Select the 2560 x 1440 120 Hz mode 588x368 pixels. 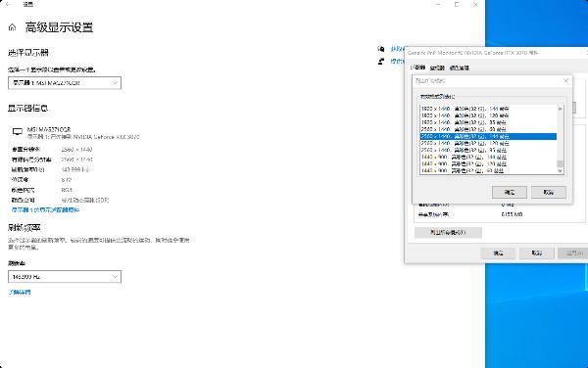[x=488, y=143]
